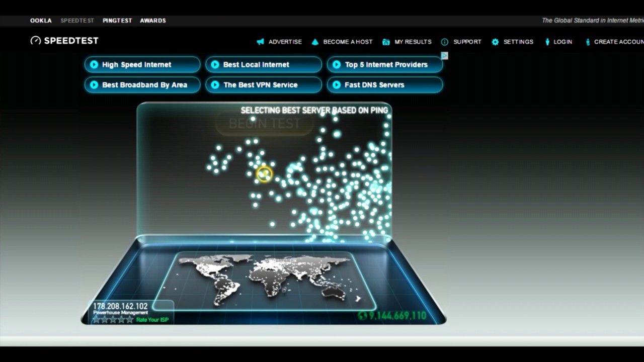Click the IP address 178.208.162.102
The image size is (644, 362).
click(x=120, y=306)
